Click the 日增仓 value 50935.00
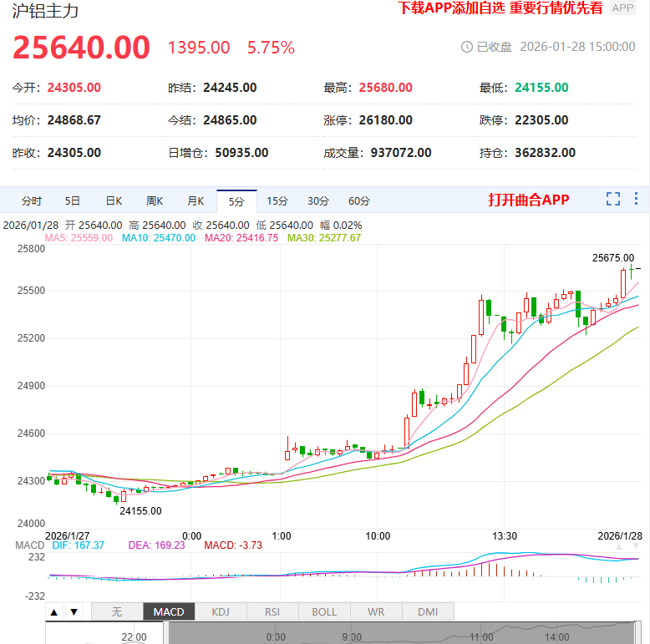 click(241, 153)
